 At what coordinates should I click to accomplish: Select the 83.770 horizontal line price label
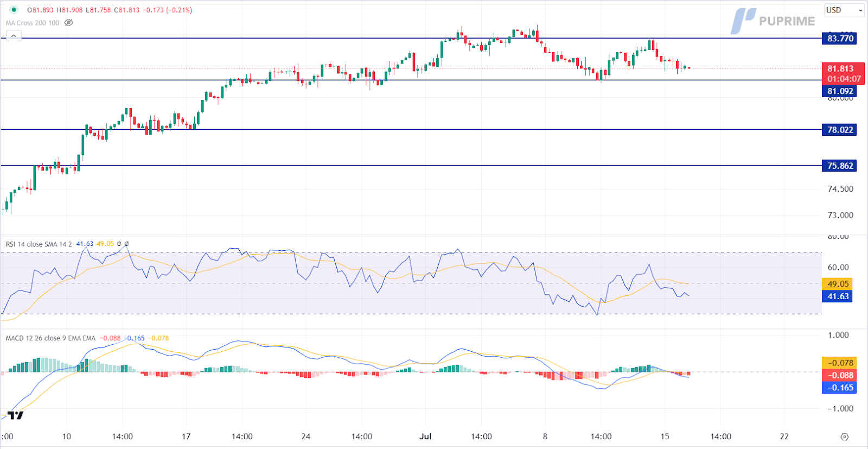[840, 39]
